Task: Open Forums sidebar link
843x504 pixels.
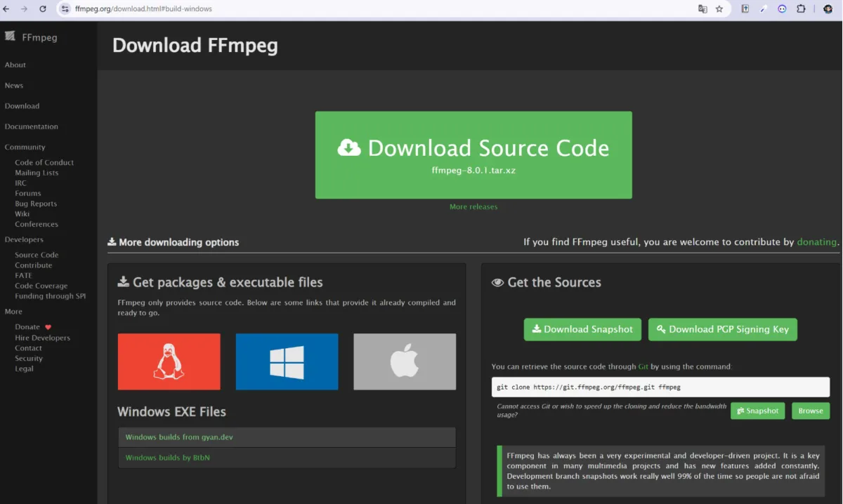Action: tap(28, 193)
